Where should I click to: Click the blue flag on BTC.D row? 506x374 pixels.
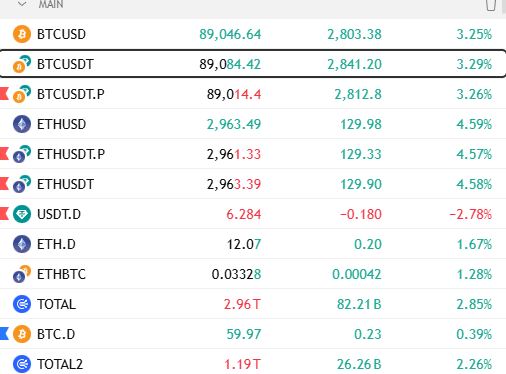pos(4,334)
